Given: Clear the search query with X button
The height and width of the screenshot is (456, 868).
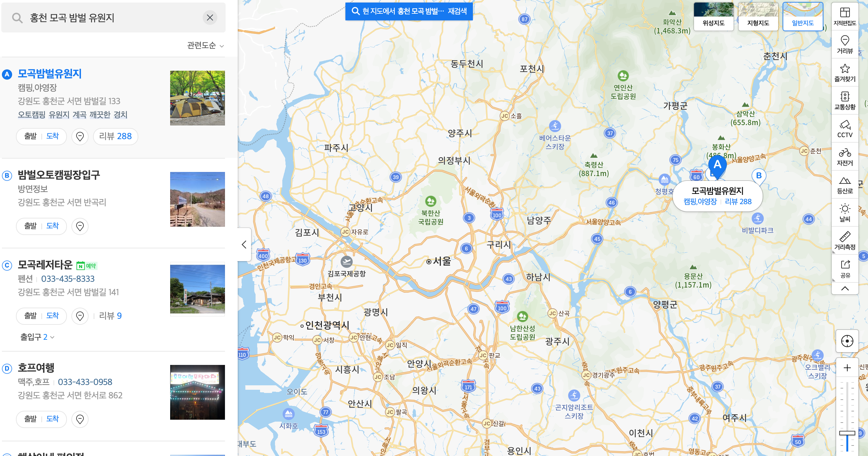Looking at the screenshot, I should point(210,18).
